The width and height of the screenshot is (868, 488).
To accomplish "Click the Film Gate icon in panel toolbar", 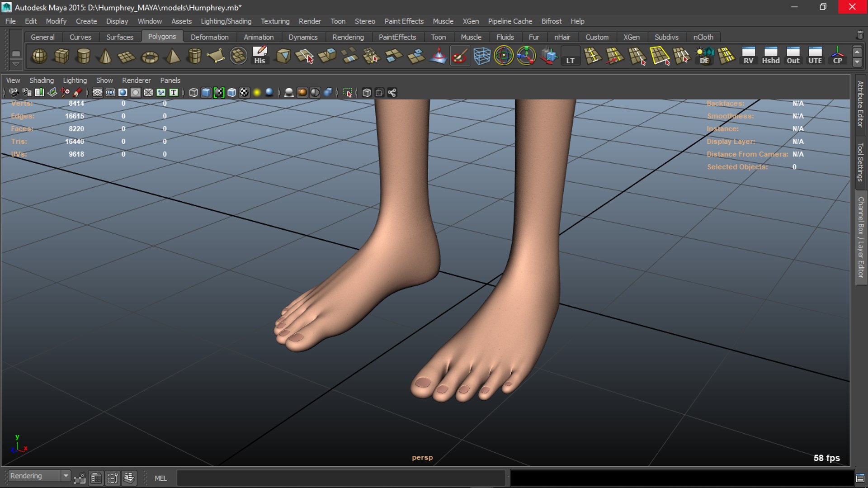I will click(110, 93).
